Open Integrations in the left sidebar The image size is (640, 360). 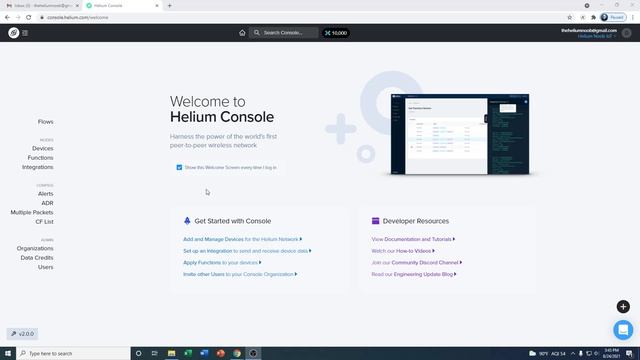(38, 167)
